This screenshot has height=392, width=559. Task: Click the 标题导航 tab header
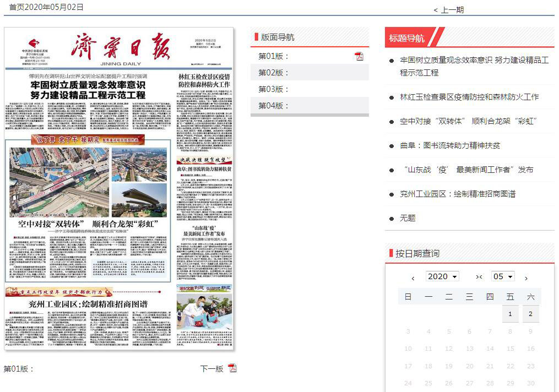(406, 38)
